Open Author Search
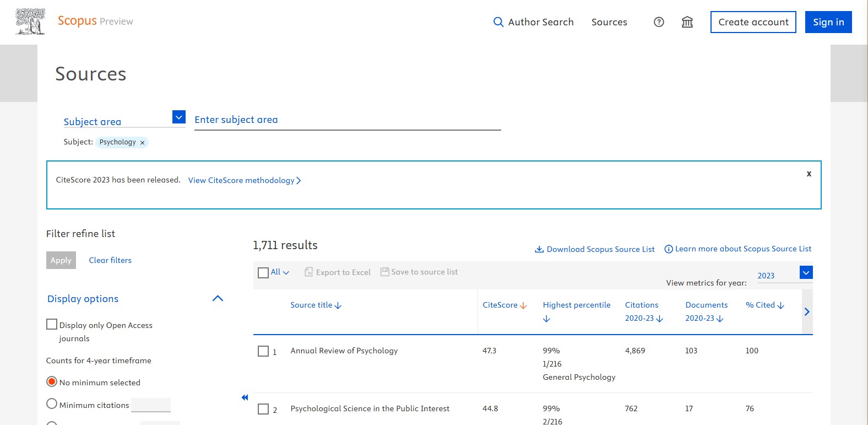Screen dimensions: 868x425 point(533,22)
